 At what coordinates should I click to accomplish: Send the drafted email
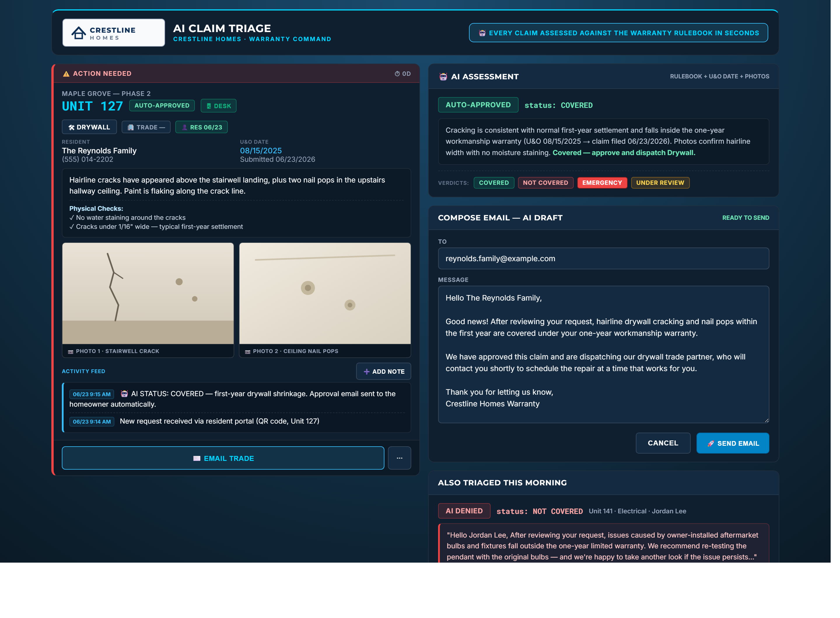733,443
